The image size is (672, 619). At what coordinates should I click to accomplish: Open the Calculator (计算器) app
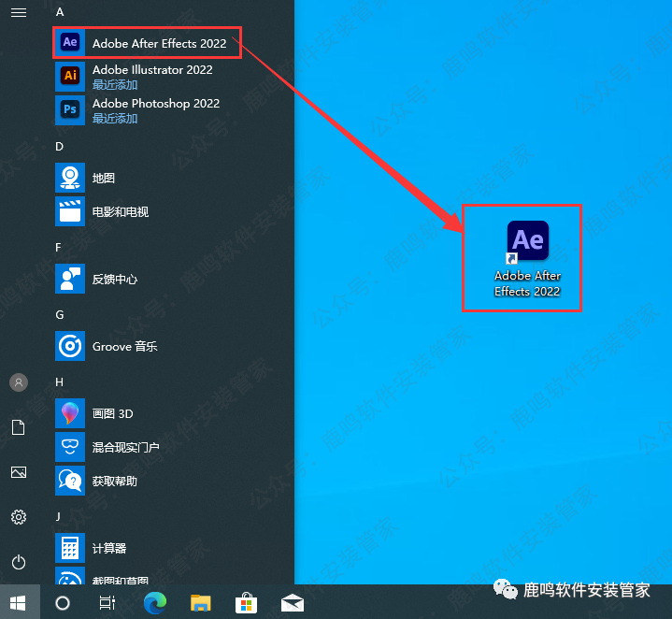tap(108, 548)
